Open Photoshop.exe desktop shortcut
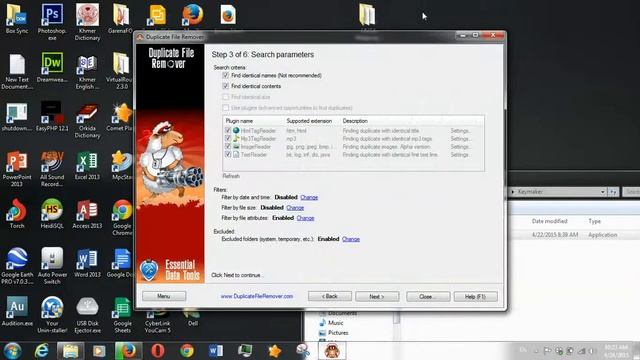 click(52, 21)
